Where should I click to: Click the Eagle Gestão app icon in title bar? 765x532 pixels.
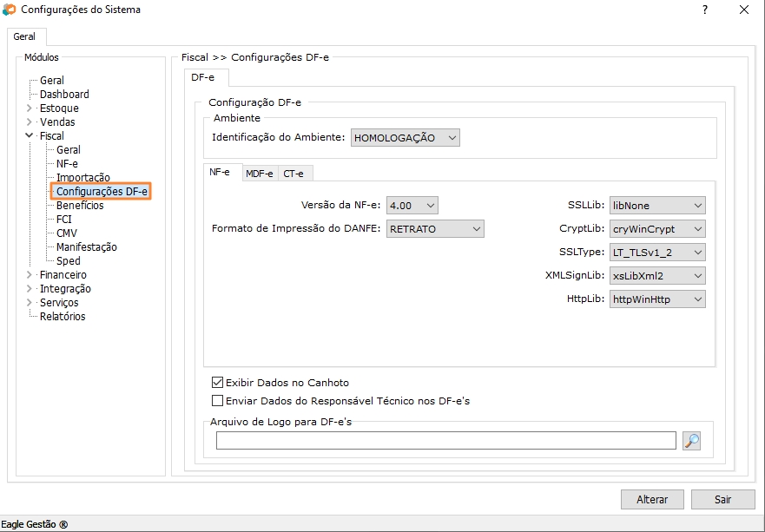pyautogui.click(x=10, y=10)
